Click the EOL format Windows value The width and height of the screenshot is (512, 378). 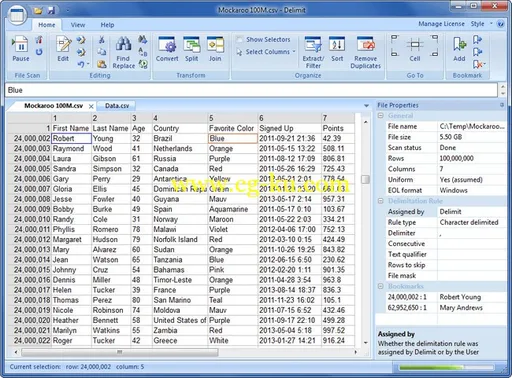click(471, 190)
